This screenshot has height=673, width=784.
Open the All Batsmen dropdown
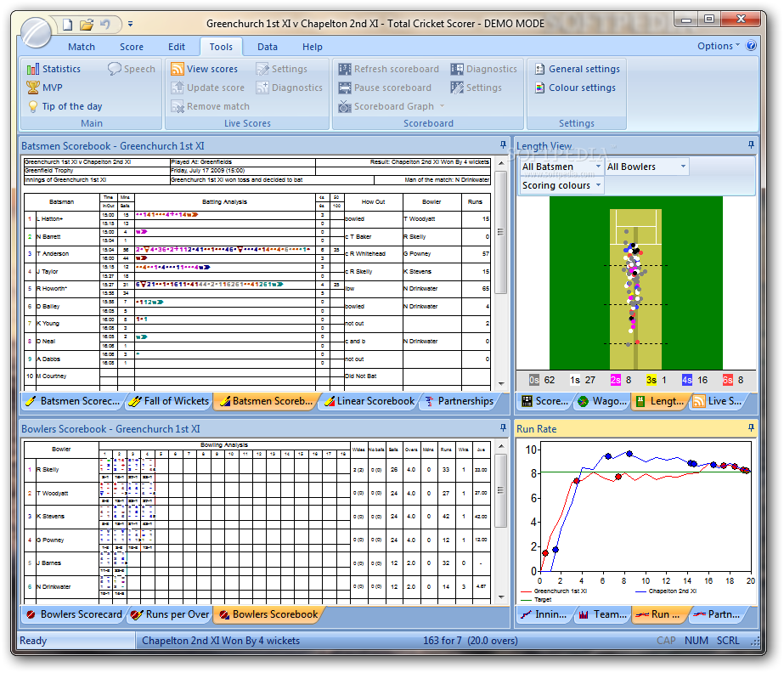(561, 167)
